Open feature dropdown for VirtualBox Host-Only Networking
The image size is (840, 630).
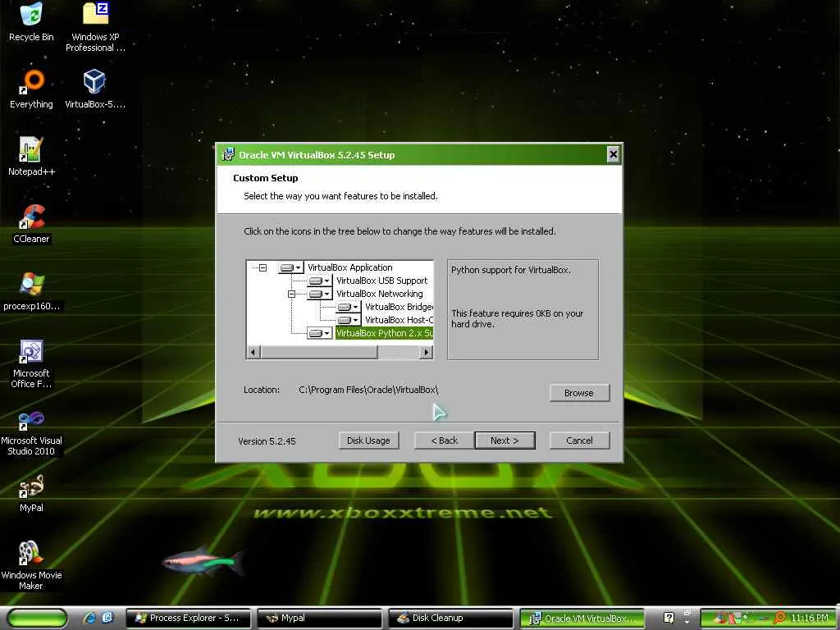tap(349, 321)
